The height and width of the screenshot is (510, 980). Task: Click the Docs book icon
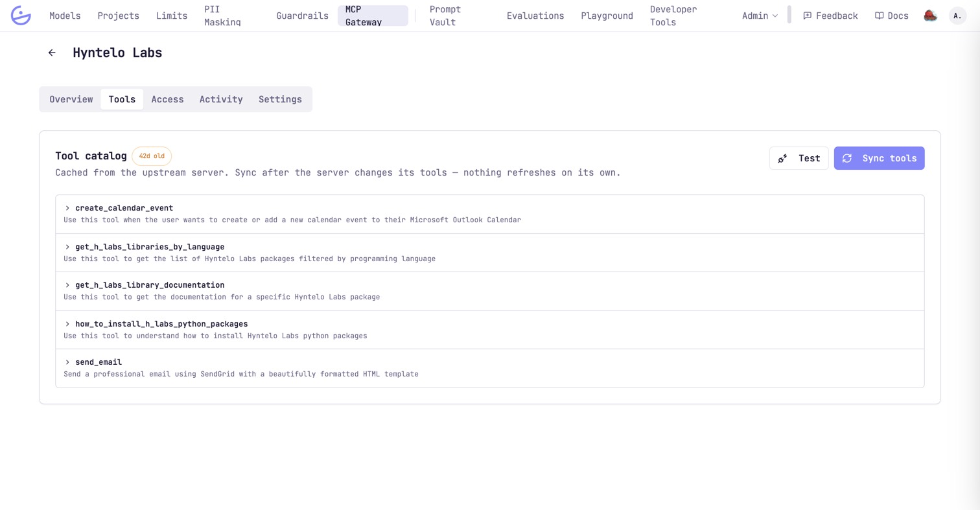pos(879,16)
